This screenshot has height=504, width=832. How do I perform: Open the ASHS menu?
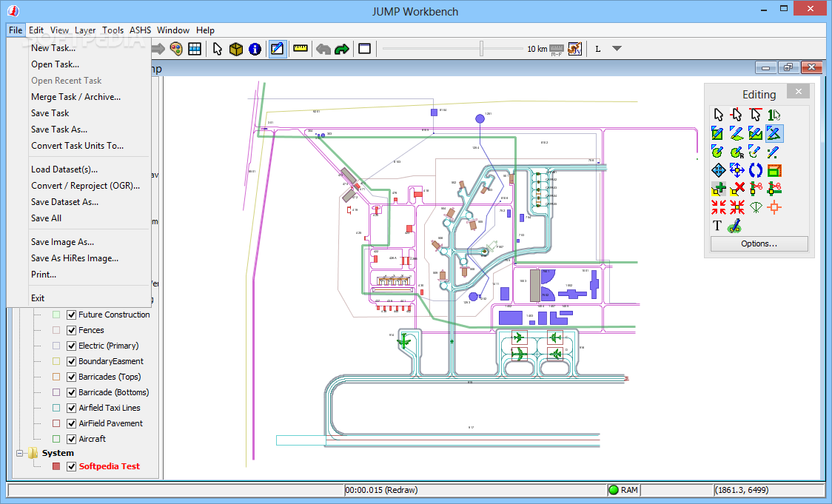click(x=140, y=30)
